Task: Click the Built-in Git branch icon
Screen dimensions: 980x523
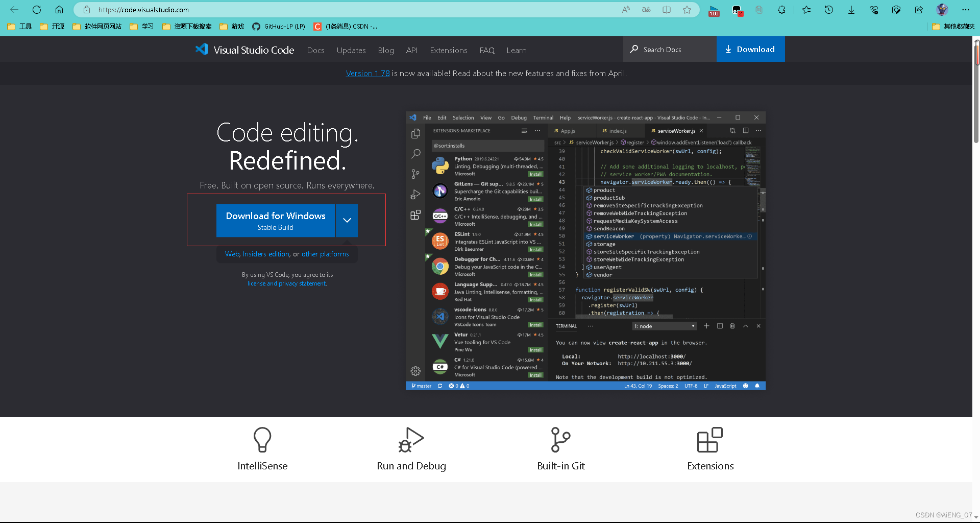Action: [560, 440]
